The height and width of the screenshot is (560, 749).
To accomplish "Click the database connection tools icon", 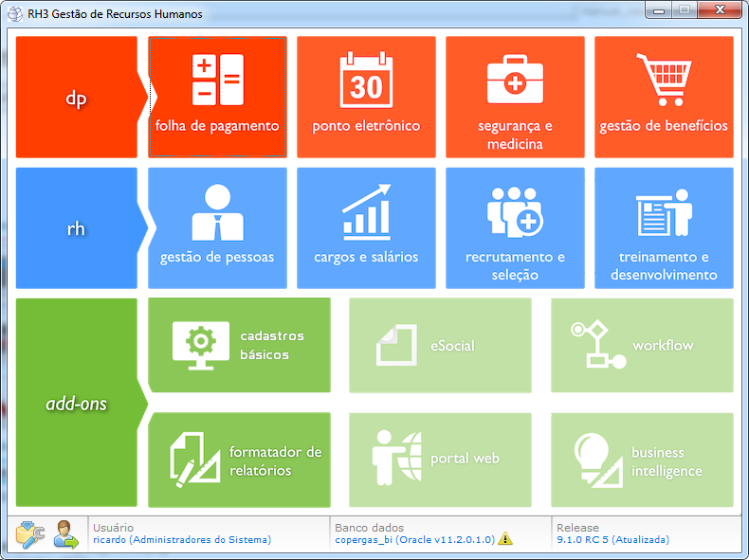I will click(30, 534).
